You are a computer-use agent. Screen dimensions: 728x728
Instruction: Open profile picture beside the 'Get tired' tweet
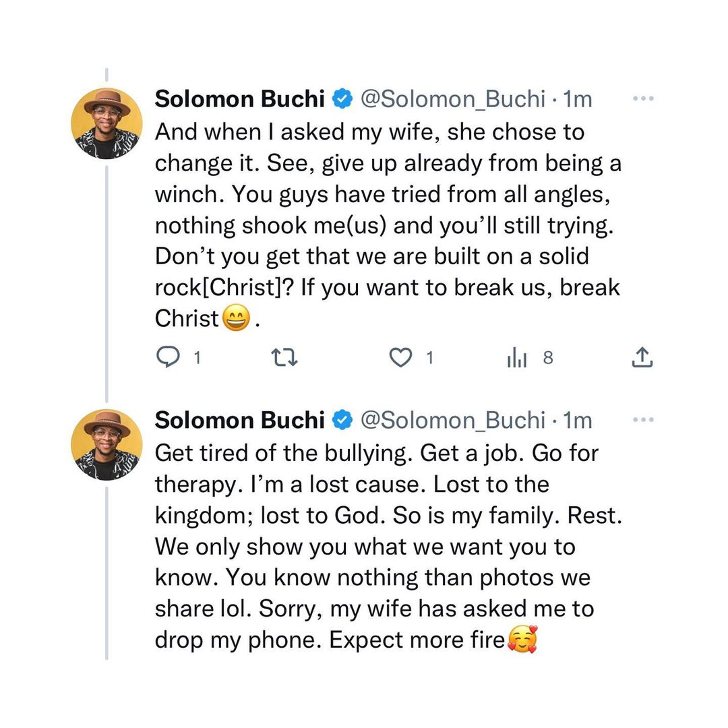pos(107,445)
